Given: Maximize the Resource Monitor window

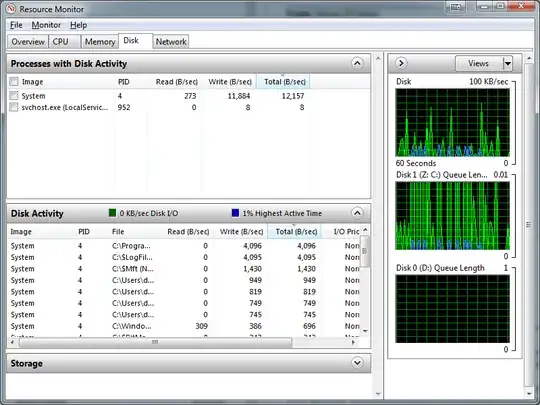Looking at the screenshot, I should 500,6.
